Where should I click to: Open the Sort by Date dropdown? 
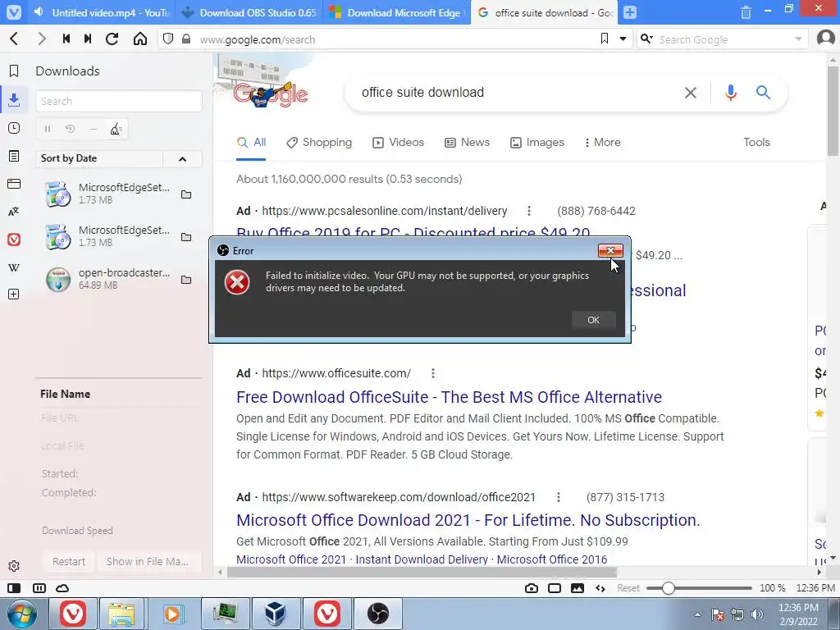pyautogui.click(x=99, y=158)
